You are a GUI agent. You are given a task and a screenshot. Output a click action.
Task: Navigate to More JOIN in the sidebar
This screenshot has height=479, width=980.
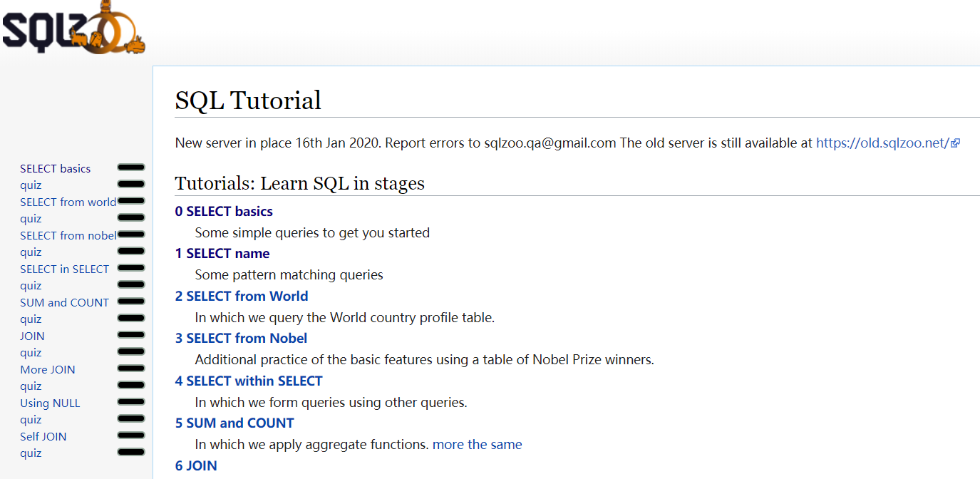pyautogui.click(x=48, y=370)
